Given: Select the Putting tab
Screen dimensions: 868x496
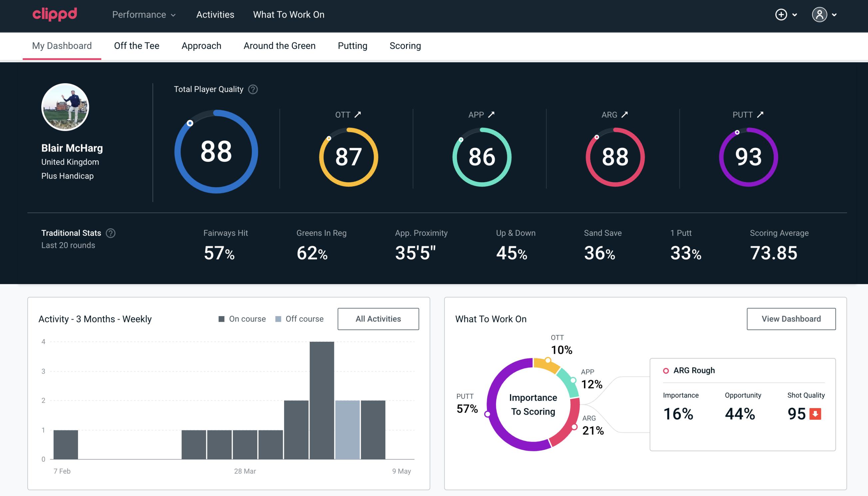Looking at the screenshot, I should pos(352,45).
